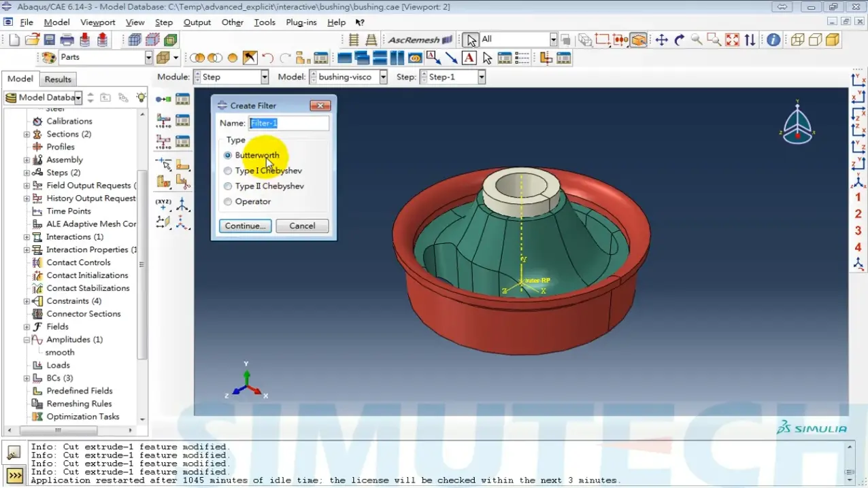Select the Rotate View tool

[x=679, y=40]
